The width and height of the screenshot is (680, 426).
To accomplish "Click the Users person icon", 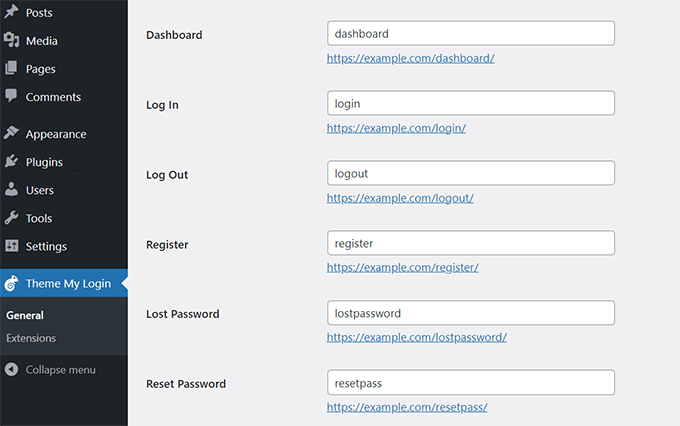I will pos(11,189).
